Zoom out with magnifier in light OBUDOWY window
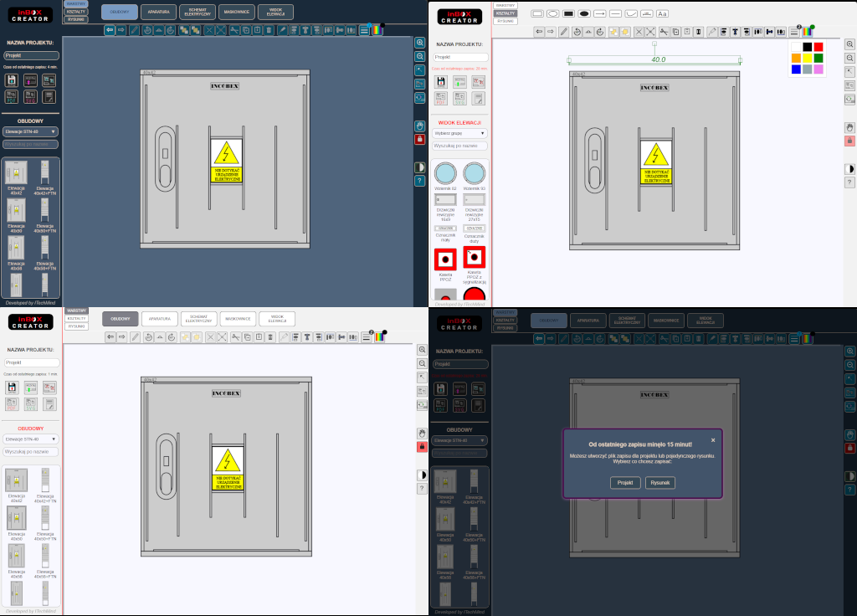This screenshot has width=857, height=616. click(422, 363)
